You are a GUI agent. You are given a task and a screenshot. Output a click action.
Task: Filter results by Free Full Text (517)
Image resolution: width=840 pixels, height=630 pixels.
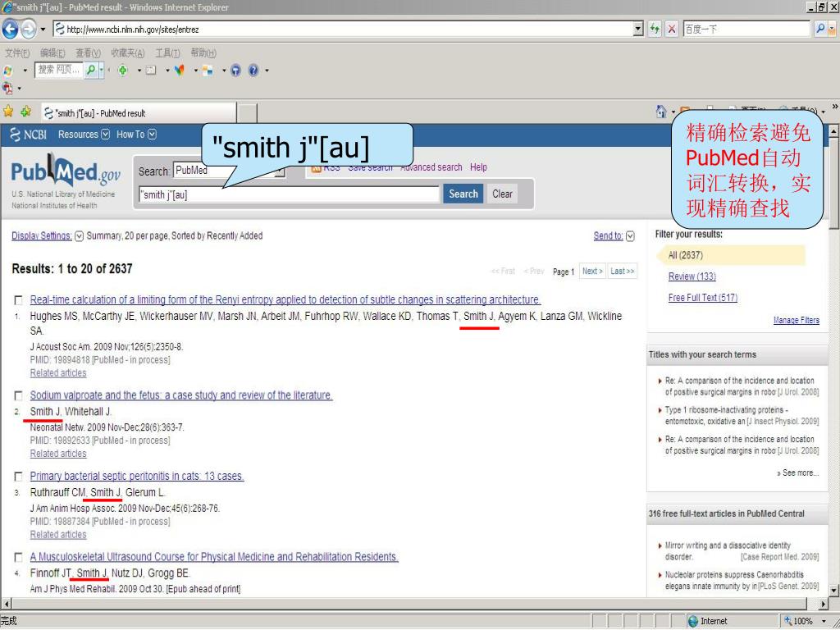click(x=702, y=298)
